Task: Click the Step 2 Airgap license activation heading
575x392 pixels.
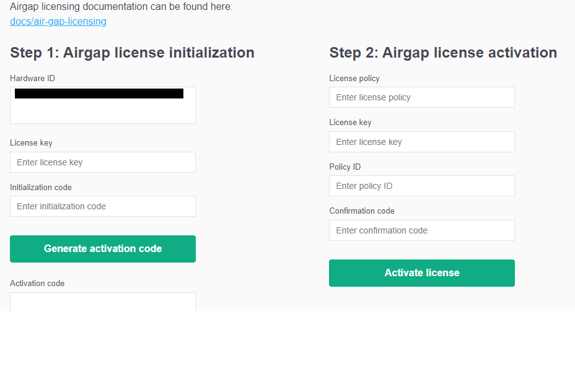Action: 443,53
